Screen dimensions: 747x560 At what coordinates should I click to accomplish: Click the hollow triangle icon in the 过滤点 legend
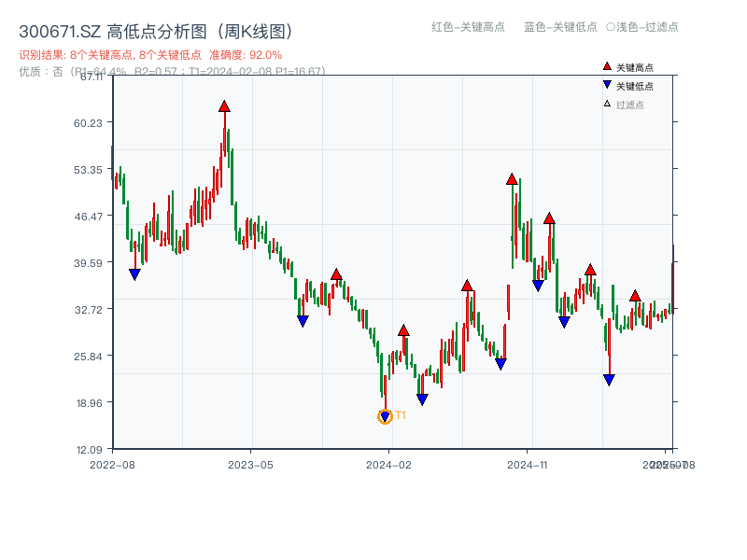pyautogui.click(x=607, y=104)
